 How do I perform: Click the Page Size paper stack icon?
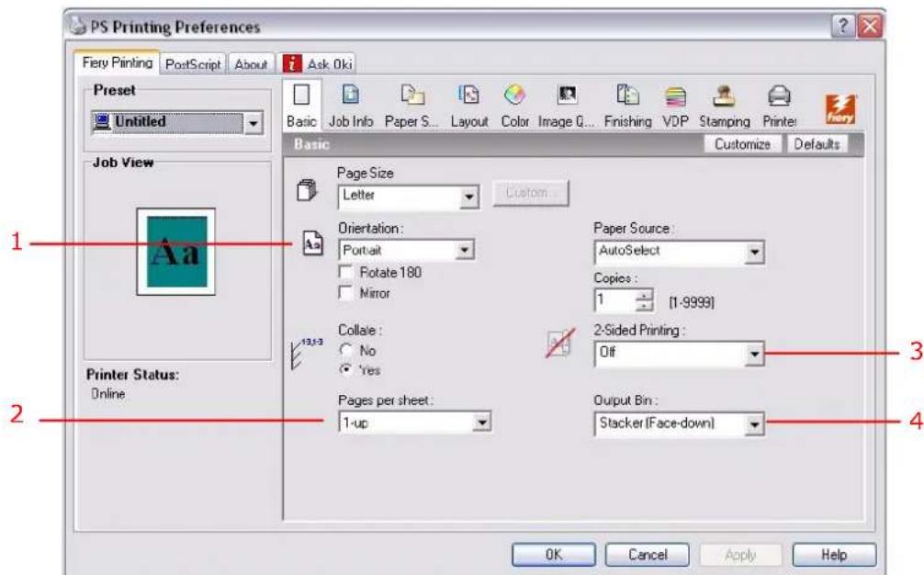pyautogui.click(x=307, y=190)
